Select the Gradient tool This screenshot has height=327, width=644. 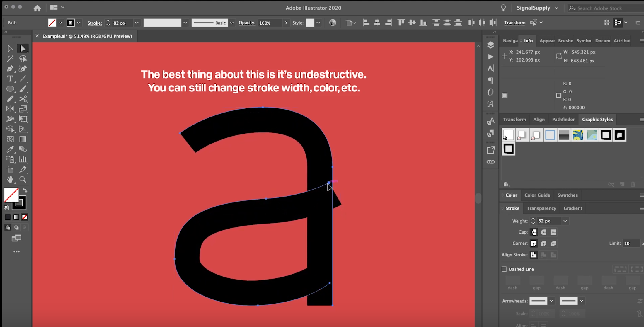[23, 139]
